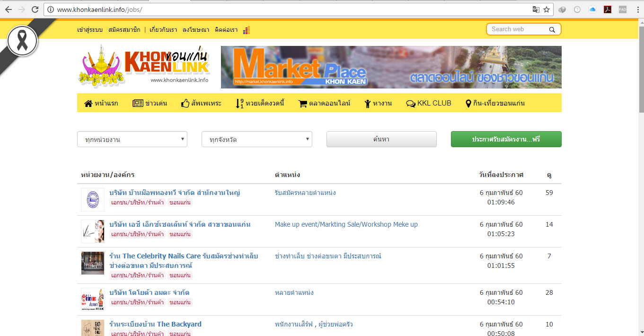Click the browser forward arrow
The height and width of the screenshot is (336, 644).
(22, 9)
